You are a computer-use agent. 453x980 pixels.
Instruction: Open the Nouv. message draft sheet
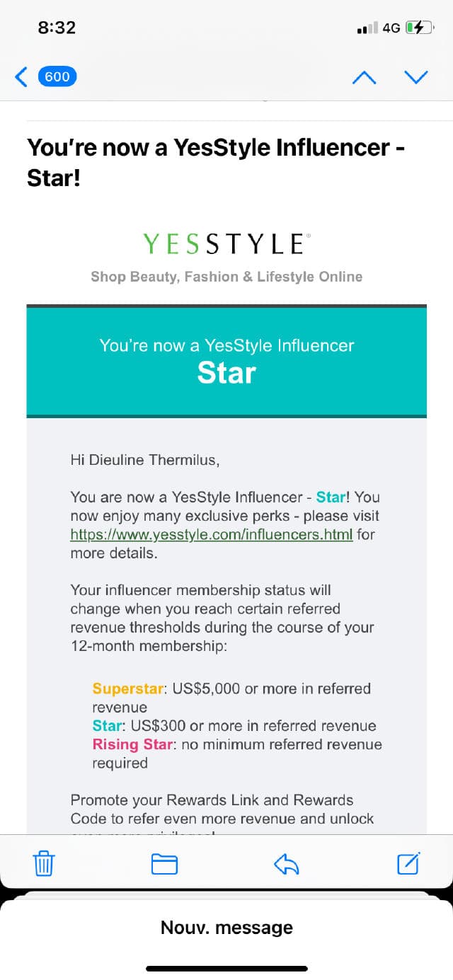(226, 927)
